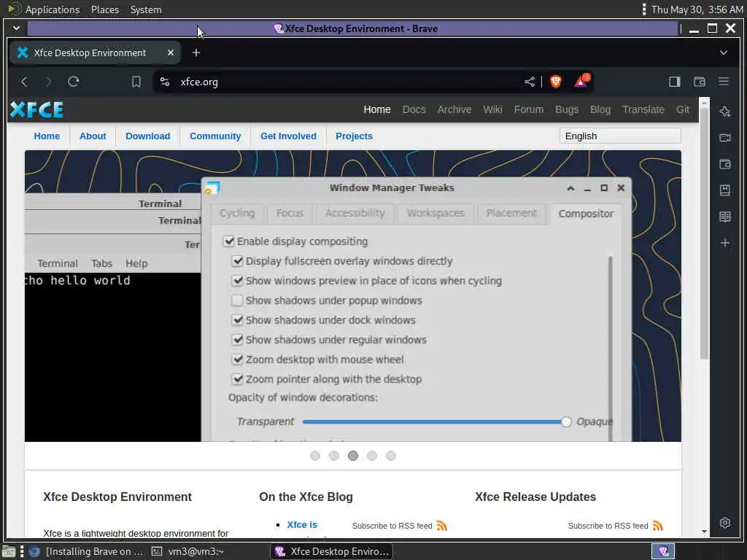Open 'Xfce is' blog post link
Image resolution: width=747 pixels, height=560 pixels.
[x=302, y=525]
